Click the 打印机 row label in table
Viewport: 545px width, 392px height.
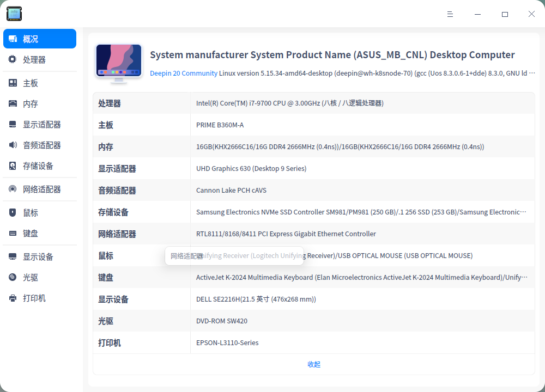110,343
